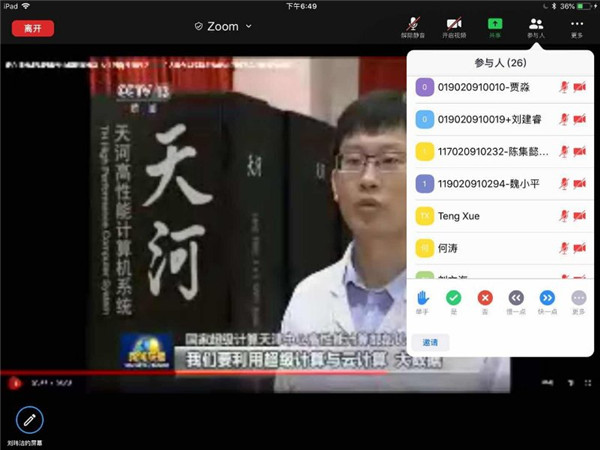Tap battery indicator in status bar

click(584, 6)
